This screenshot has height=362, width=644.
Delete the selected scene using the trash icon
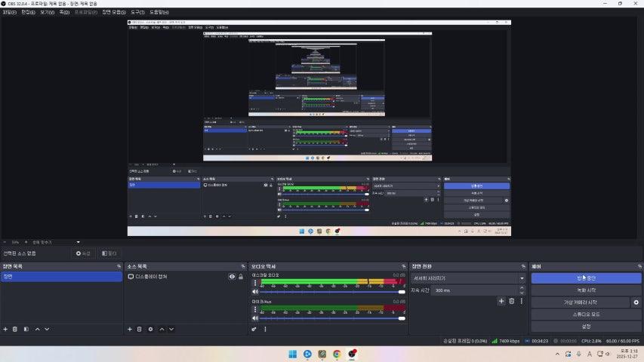click(x=15, y=329)
